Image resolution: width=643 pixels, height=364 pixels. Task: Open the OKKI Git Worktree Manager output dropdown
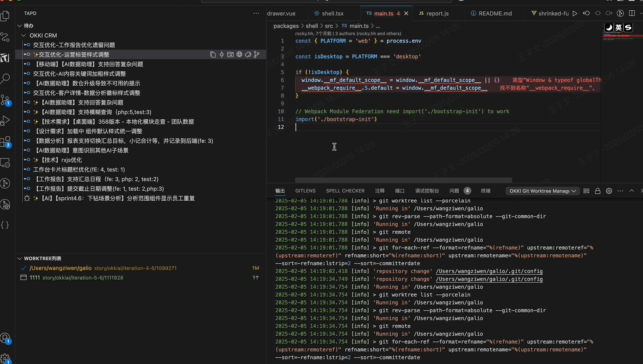[542, 191]
